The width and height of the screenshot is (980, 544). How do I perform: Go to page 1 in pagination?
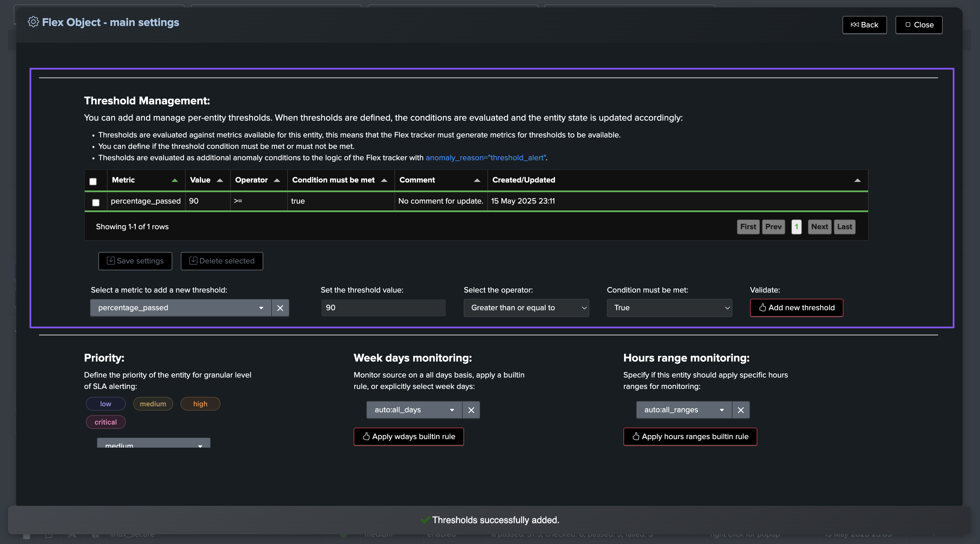tap(796, 227)
